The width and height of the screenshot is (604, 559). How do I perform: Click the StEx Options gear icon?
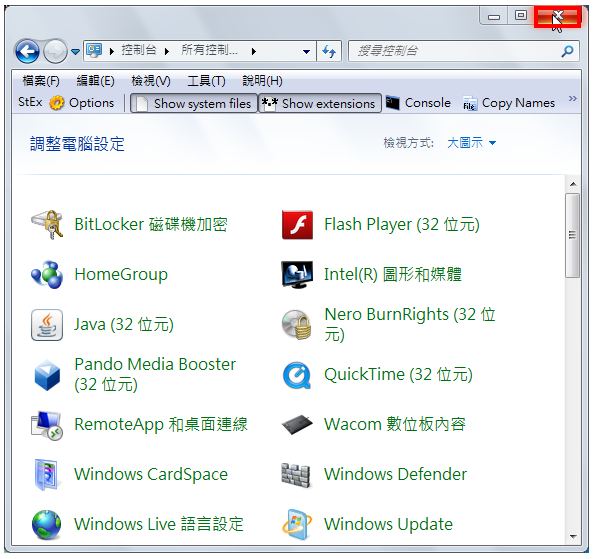click(57, 103)
